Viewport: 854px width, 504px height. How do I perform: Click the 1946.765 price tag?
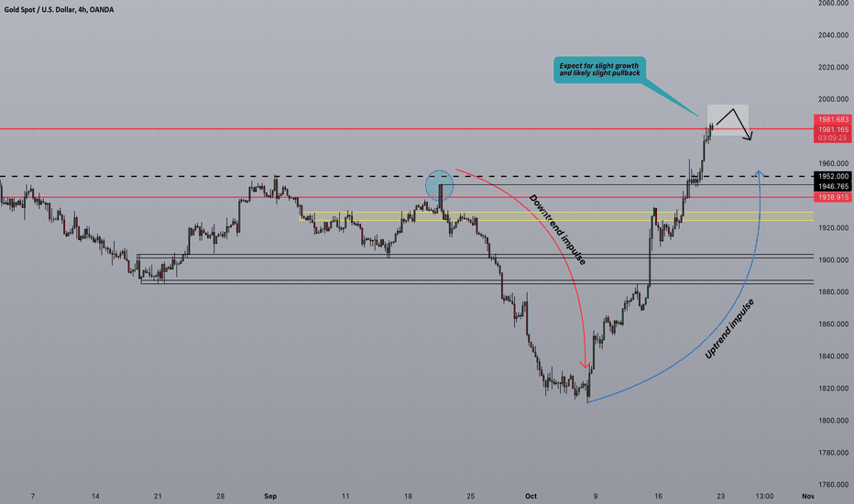pos(833,186)
